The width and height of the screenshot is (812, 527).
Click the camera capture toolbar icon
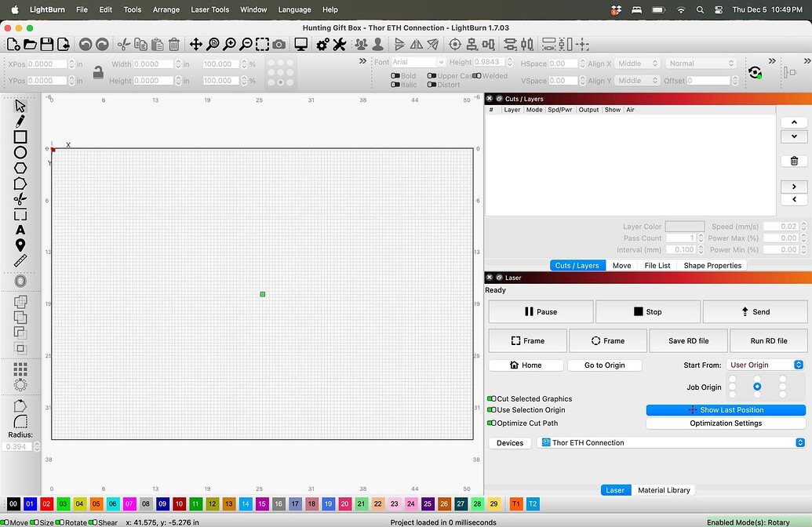[x=279, y=44]
